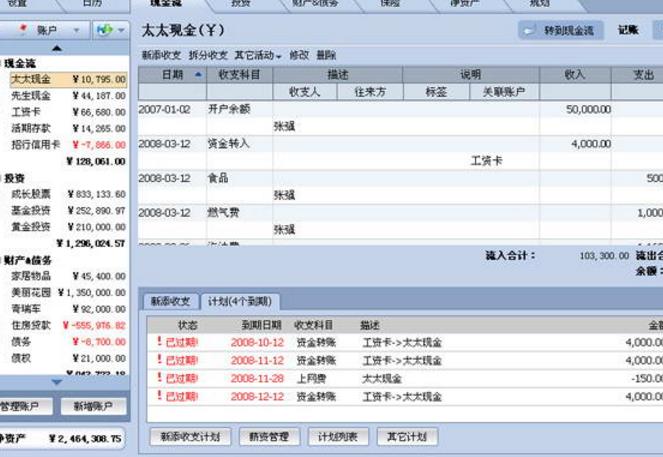Image resolution: width=663 pixels, height=457 pixels.
Task: Click the 财产&债务 group heading in sidebar
Action: pyautogui.click(x=27, y=260)
